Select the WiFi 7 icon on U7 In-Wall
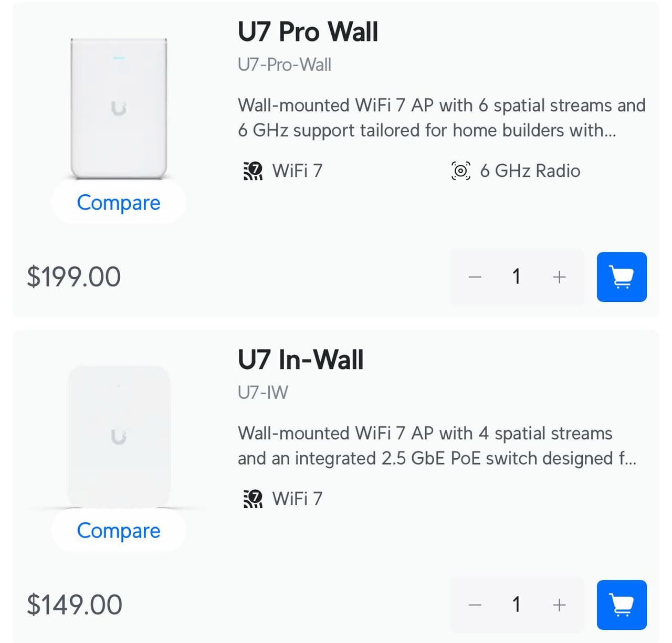 coord(253,499)
